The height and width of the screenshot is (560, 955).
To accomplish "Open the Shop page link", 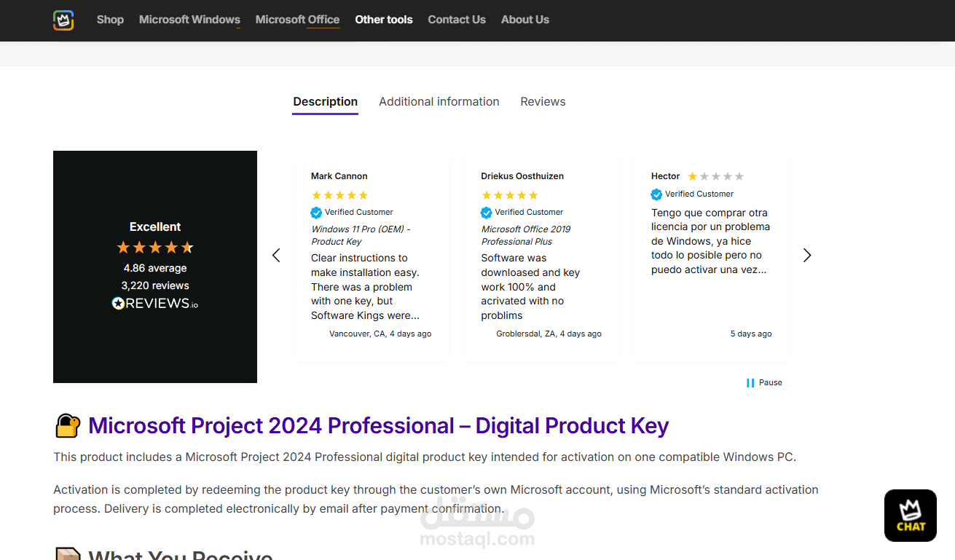I will pos(110,20).
